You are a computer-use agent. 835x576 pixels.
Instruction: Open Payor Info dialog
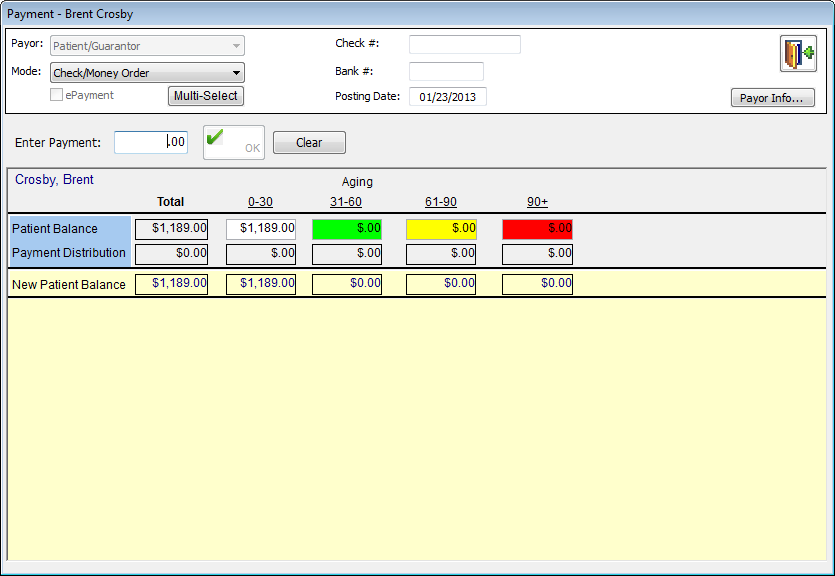click(x=773, y=98)
